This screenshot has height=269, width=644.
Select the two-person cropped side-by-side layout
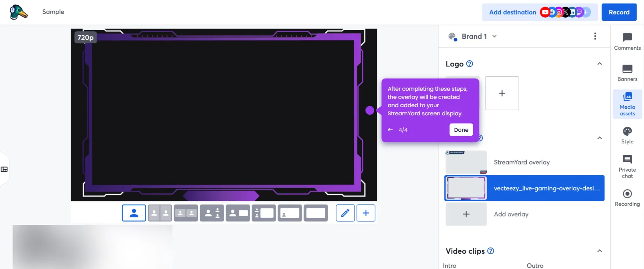tap(160, 213)
